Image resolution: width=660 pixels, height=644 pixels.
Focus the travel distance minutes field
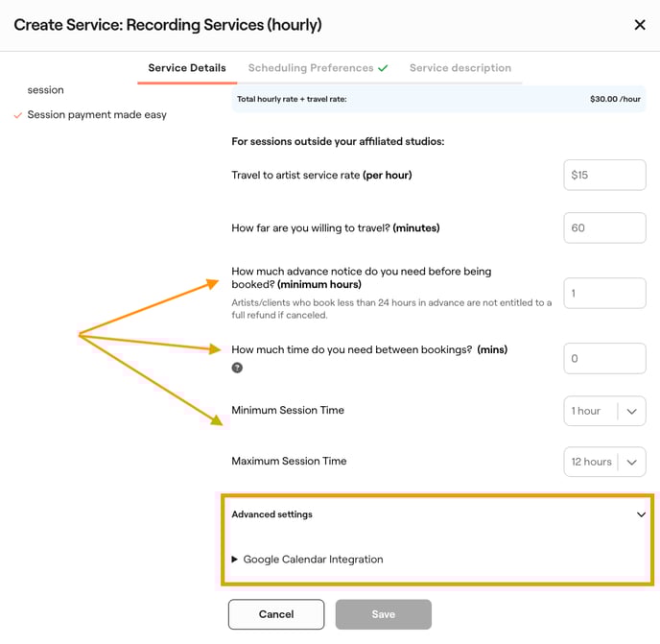click(x=604, y=227)
